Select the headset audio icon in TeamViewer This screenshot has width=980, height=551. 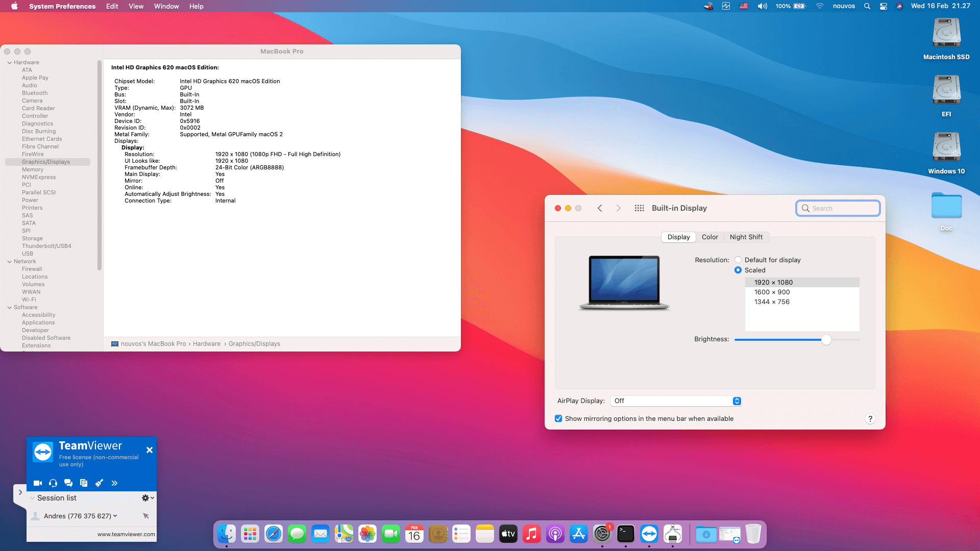click(x=53, y=483)
